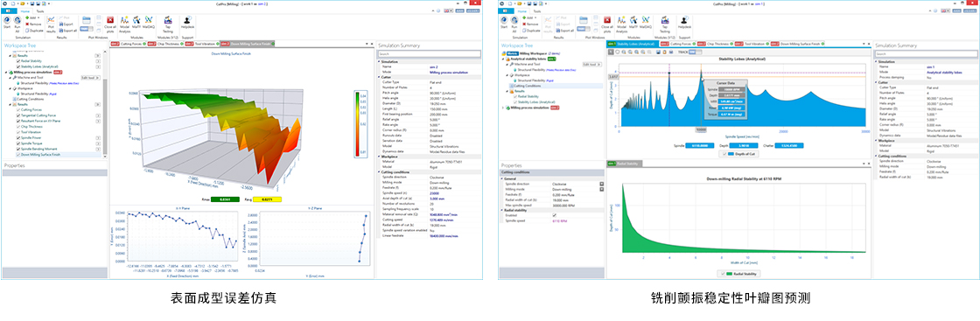This screenshot has width=980, height=321.
Task: Expand Milling process simulation node in right tree
Action: 502,108
